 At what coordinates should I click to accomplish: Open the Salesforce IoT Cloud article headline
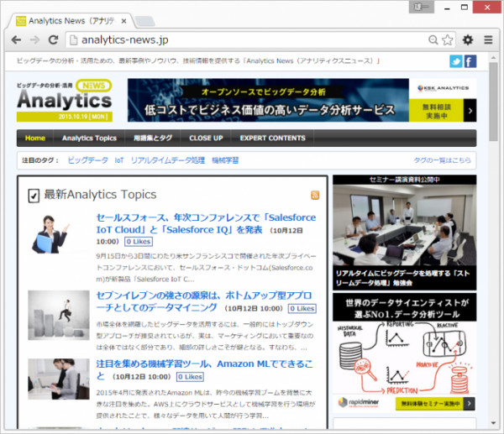(x=206, y=223)
